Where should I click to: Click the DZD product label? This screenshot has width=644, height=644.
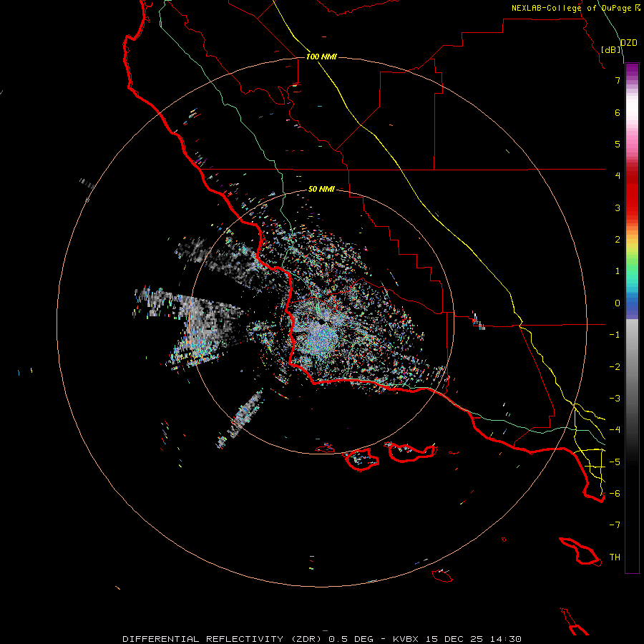tap(629, 43)
